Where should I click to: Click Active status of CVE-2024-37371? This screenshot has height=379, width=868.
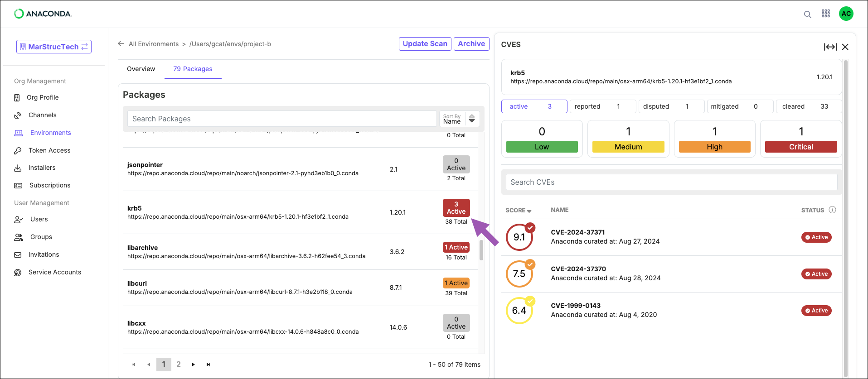click(816, 237)
